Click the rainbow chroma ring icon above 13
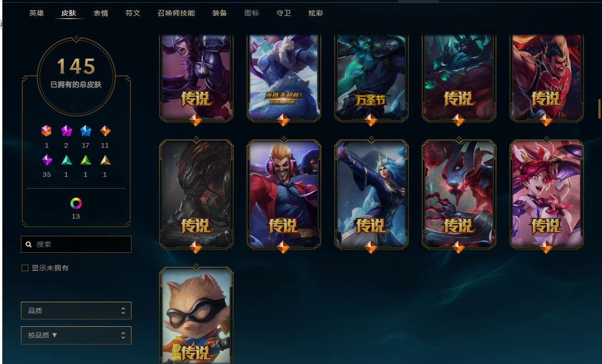 tap(76, 203)
